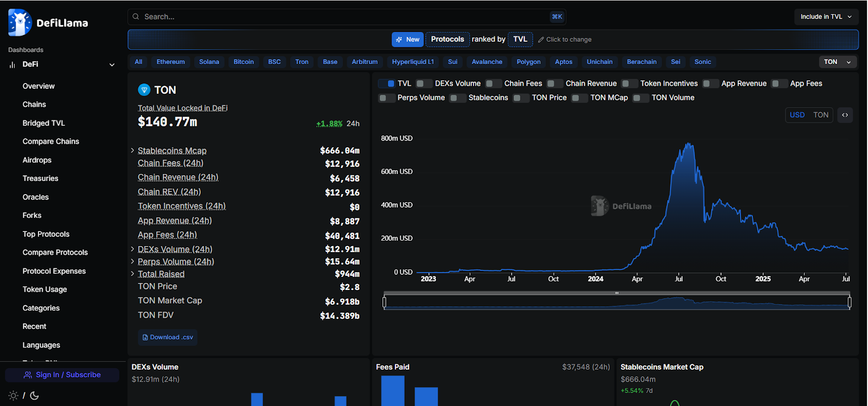Image resolution: width=868 pixels, height=406 pixels.
Task: Enable the Chain Revenue chart checkbox
Action: pyautogui.click(x=555, y=83)
